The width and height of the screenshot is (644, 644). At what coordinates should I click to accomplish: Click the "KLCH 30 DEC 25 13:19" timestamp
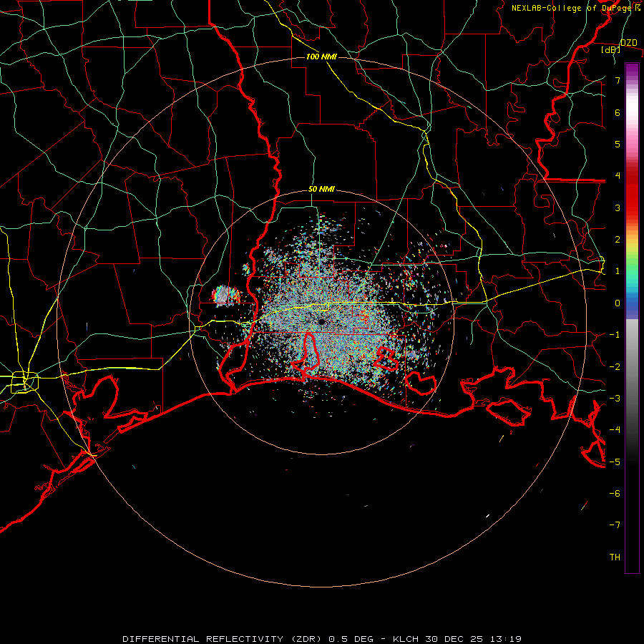tap(457, 639)
